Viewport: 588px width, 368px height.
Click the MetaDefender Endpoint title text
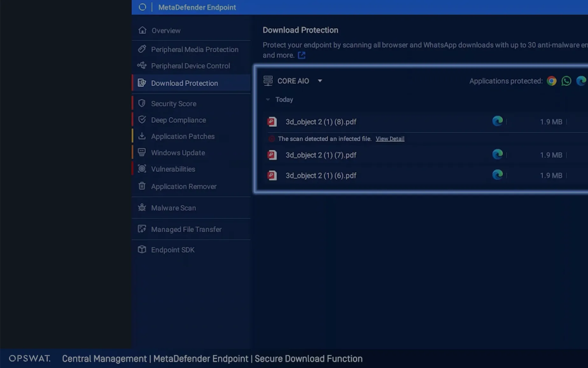(197, 7)
